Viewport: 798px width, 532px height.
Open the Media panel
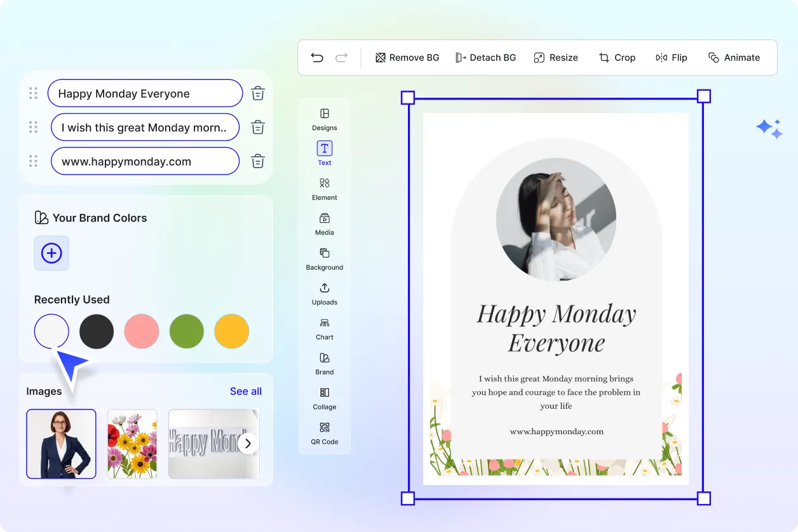coord(324,224)
